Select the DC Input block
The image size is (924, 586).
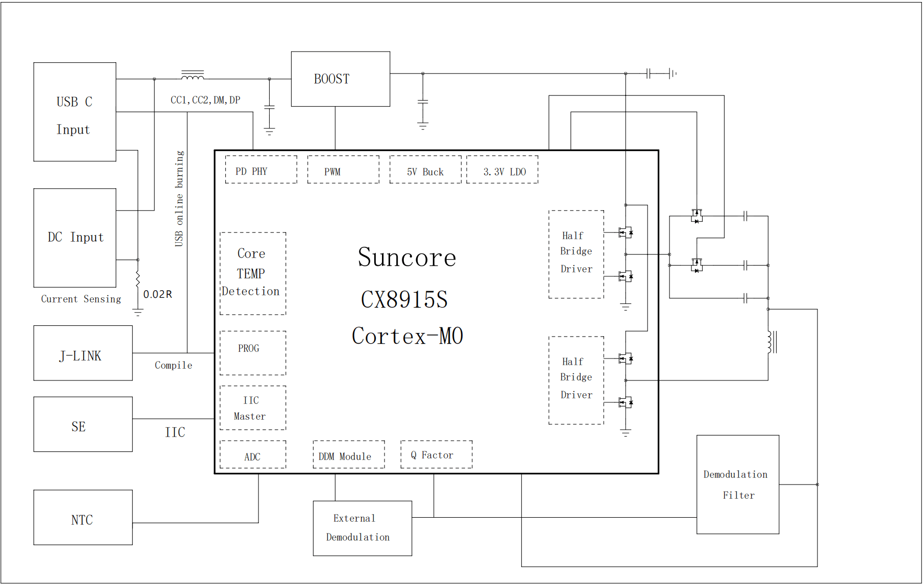pos(75,238)
